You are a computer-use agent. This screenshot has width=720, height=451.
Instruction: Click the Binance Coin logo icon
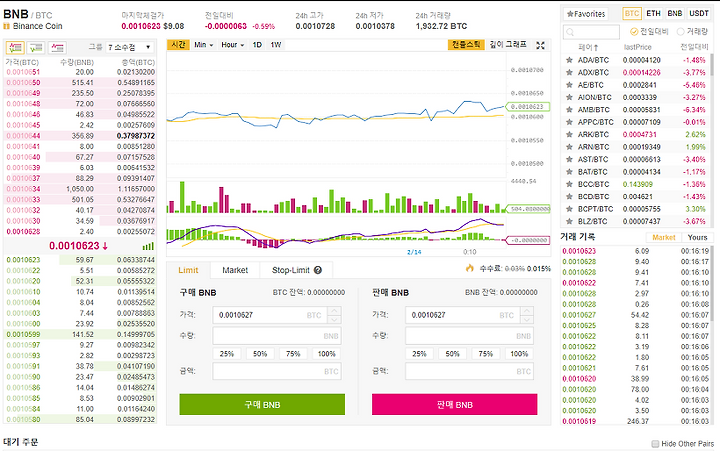coord(6,26)
